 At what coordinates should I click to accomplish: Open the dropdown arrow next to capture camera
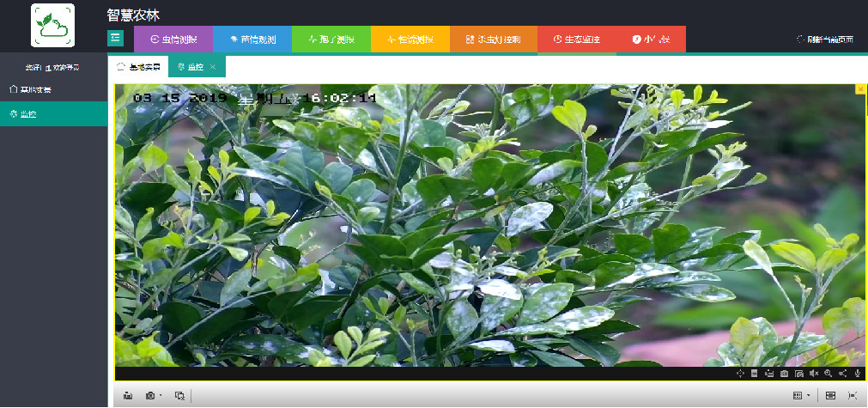(x=161, y=396)
